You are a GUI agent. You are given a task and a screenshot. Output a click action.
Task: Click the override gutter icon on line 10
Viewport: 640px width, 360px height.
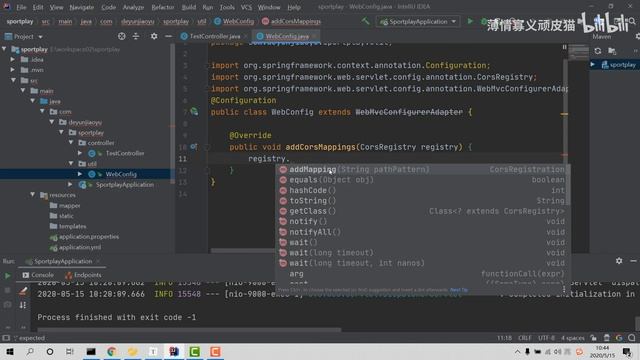193,147
